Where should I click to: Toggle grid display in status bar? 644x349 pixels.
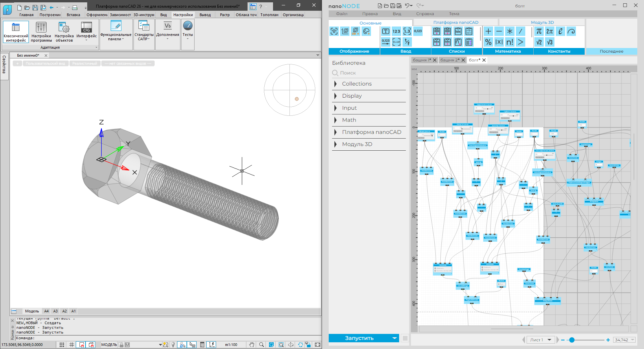pyautogui.click(x=72, y=345)
